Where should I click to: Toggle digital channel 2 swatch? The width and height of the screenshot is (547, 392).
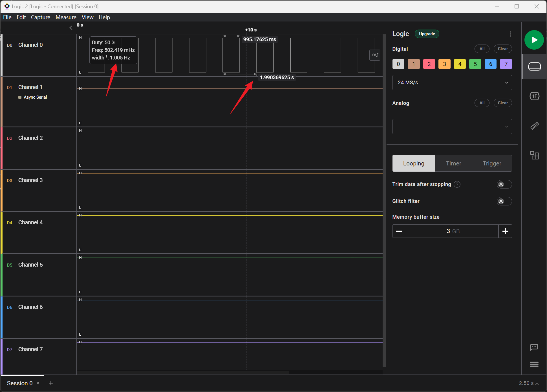[x=429, y=64]
